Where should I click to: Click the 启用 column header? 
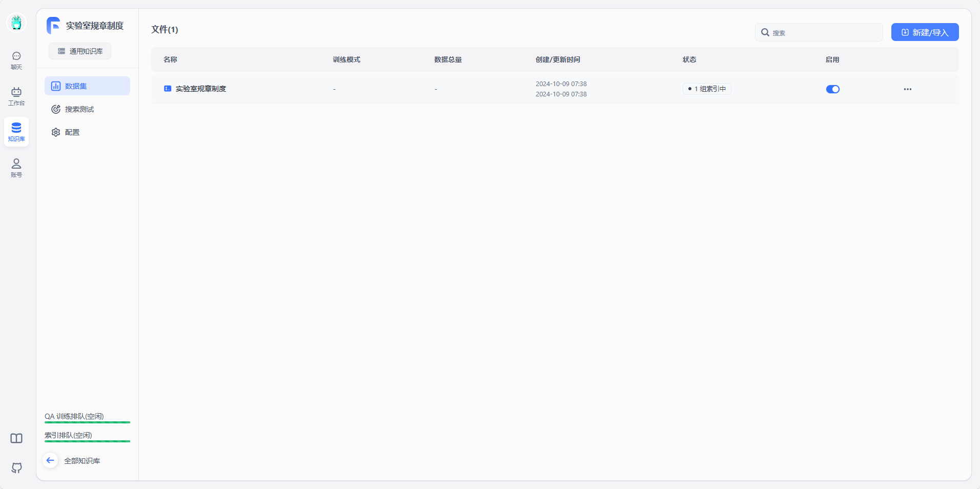[832, 59]
